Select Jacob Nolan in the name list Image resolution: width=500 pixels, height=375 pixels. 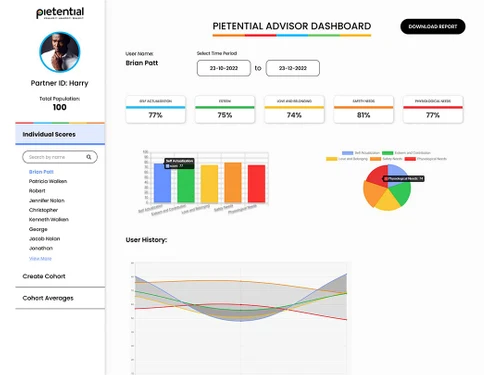pos(44,239)
